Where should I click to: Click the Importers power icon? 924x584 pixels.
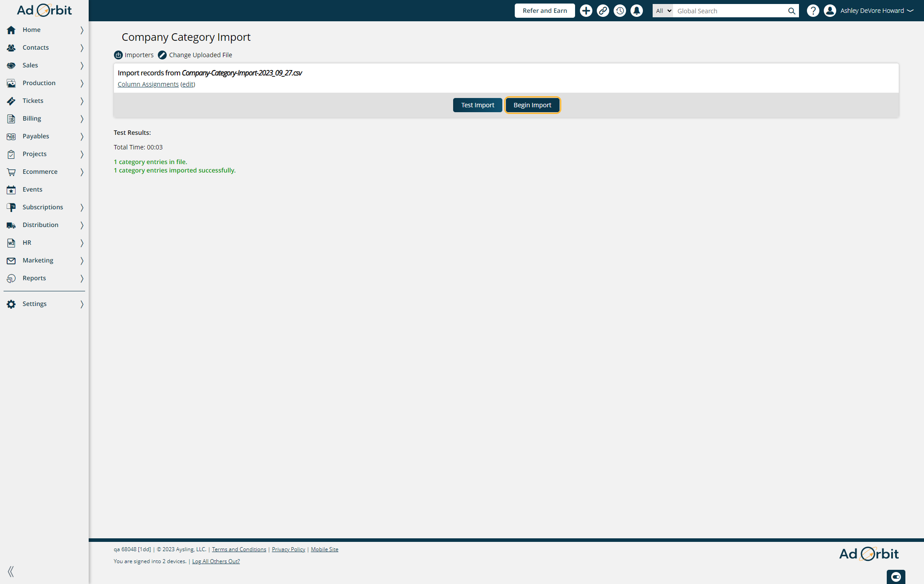[x=118, y=55]
